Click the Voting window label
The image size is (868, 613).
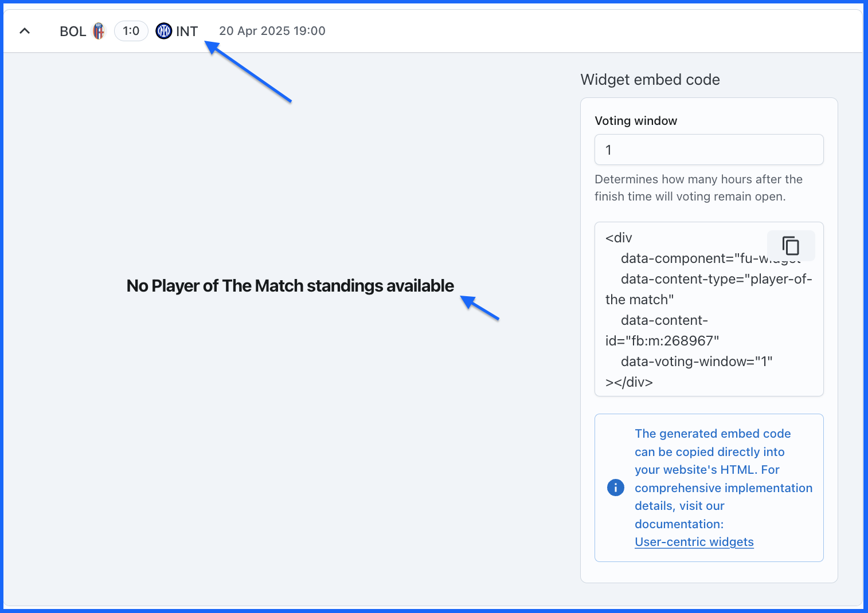[636, 121]
